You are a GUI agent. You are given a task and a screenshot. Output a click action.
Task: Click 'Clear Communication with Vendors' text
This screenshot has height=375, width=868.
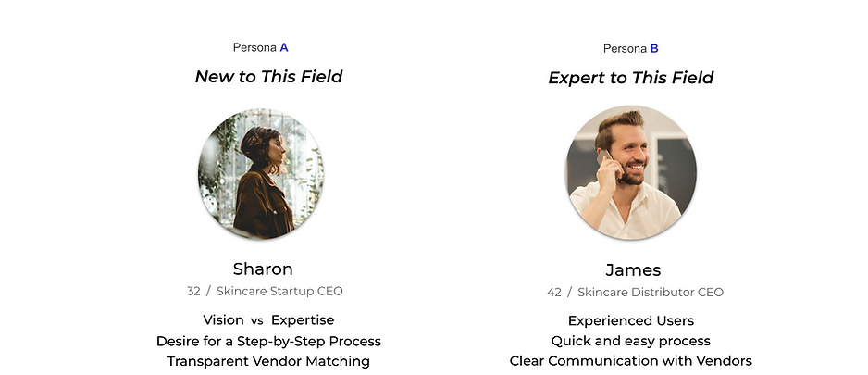tap(630, 361)
